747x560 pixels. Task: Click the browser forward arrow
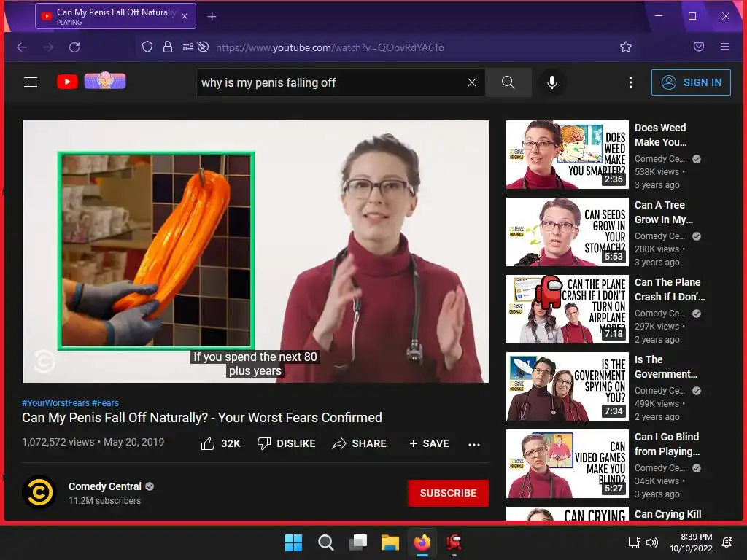coord(48,47)
